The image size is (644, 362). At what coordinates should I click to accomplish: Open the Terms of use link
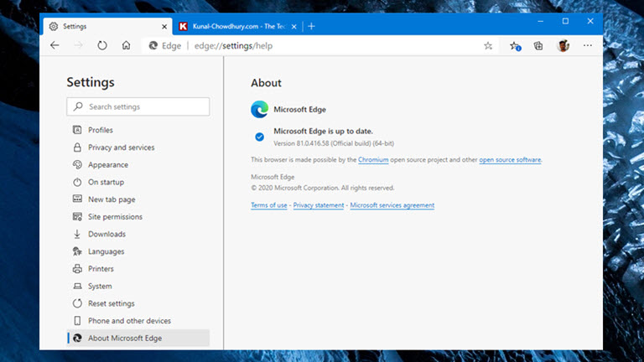coord(269,205)
